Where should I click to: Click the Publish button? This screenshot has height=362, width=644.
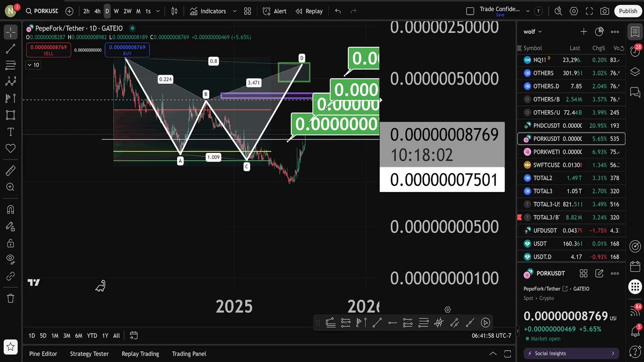click(x=628, y=11)
